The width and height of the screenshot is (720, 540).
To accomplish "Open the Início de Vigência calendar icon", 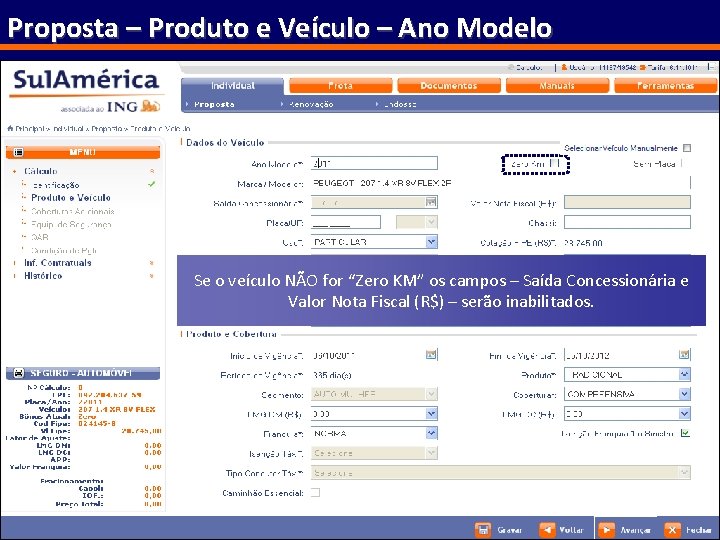I will tap(431, 354).
